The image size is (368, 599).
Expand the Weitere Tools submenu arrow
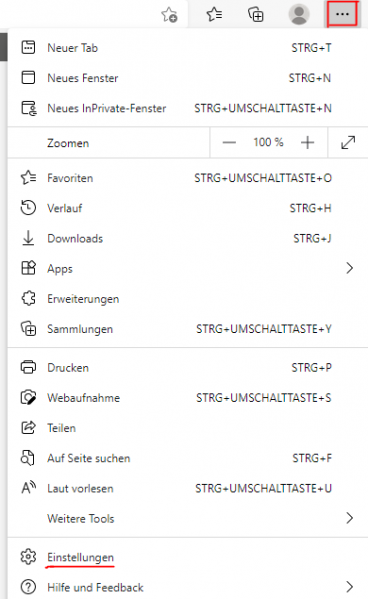[349, 518]
